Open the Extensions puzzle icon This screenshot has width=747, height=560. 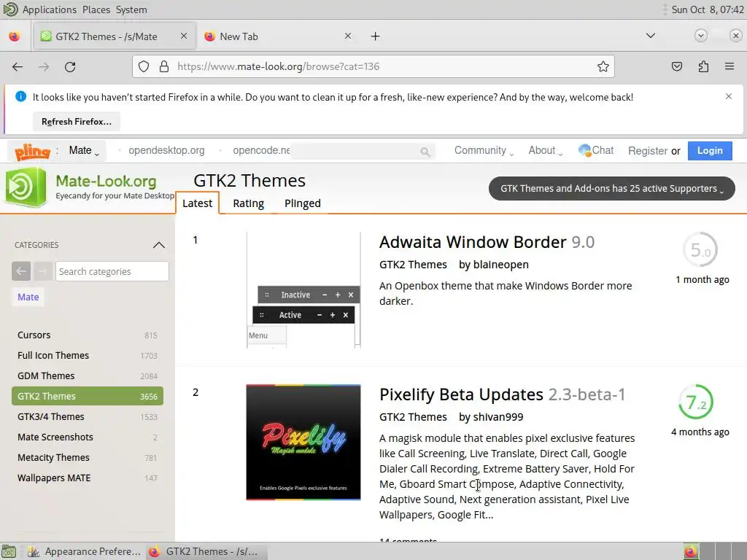point(703,66)
